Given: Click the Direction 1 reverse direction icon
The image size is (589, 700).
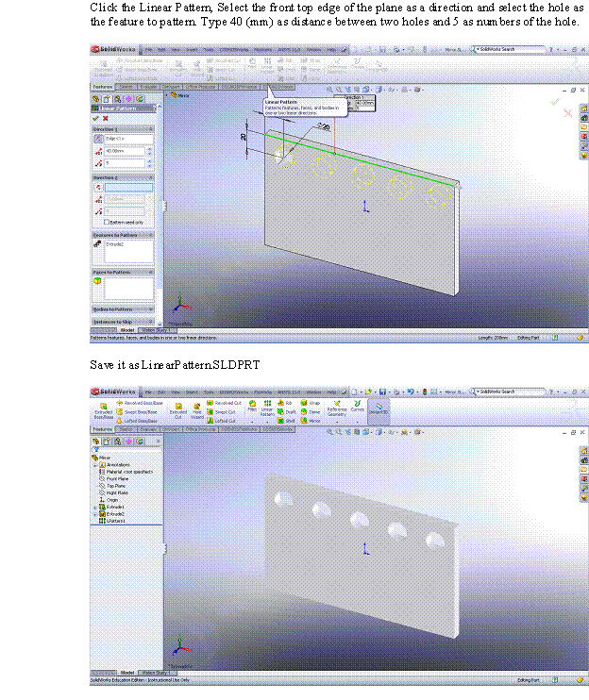Looking at the screenshot, I should click(98, 139).
